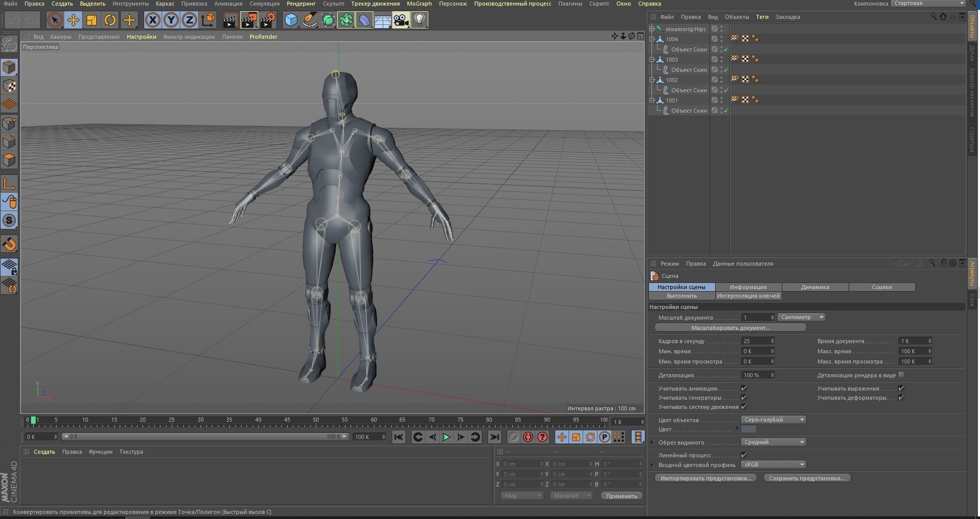Open the Средний clipping dropdown

tap(773, 442)
